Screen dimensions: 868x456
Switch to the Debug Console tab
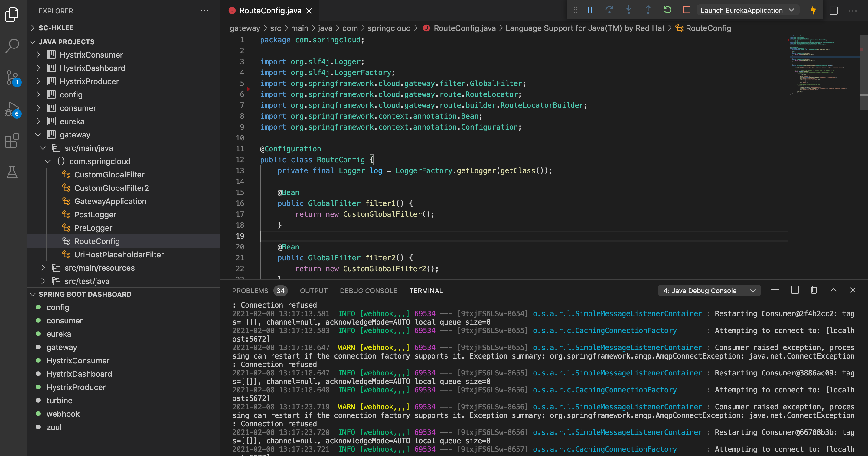[x=368, y=291]
